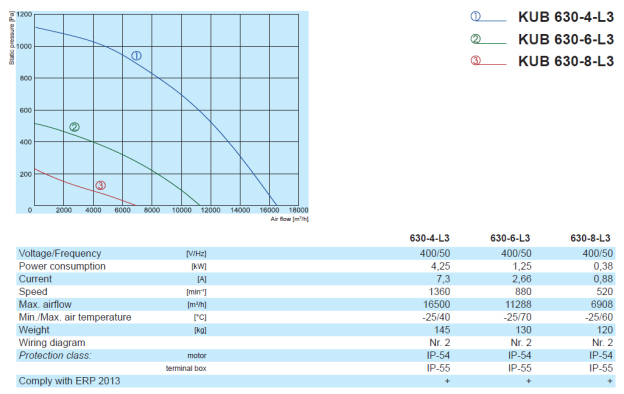Click the blue circled 1 marker on chart

point(136,56)
